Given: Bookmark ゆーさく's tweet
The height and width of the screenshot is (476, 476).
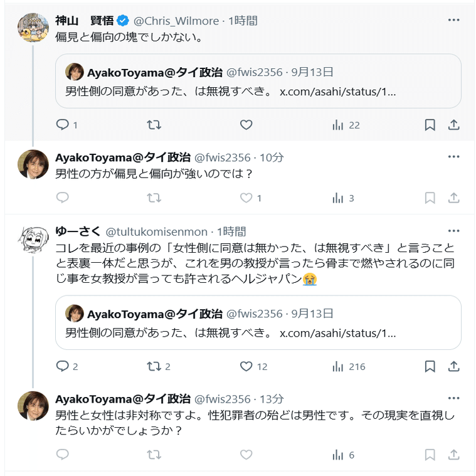Looking at the screenshot, I should tap(430, 366).
